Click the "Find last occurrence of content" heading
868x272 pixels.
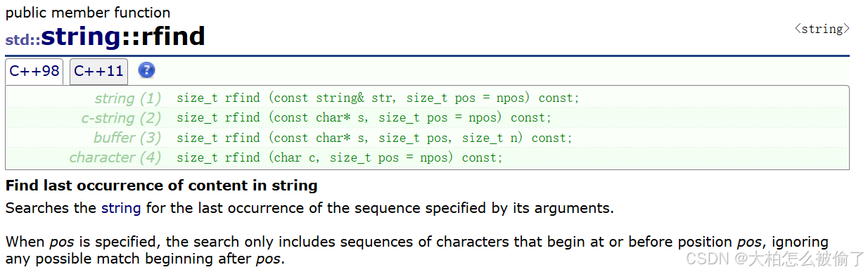point(162,186)
